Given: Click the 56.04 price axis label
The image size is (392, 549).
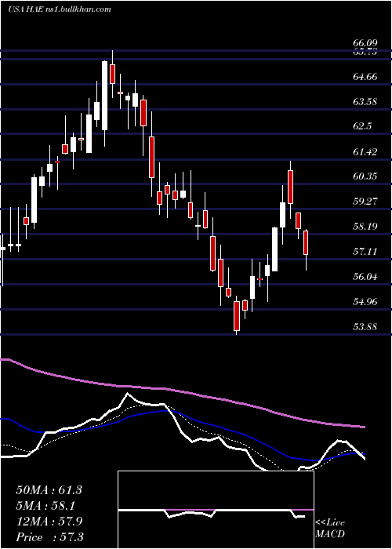Looking at the screenshot, I should [365, 277].
